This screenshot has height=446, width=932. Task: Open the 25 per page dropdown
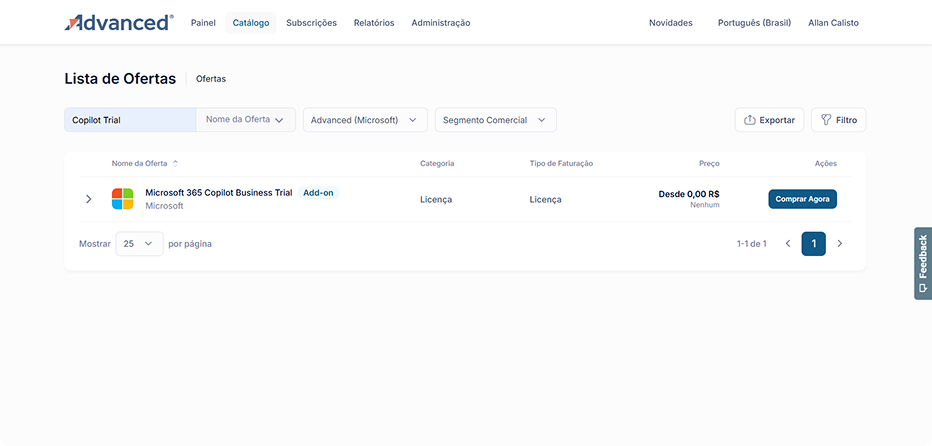click(x=140, y=244)
